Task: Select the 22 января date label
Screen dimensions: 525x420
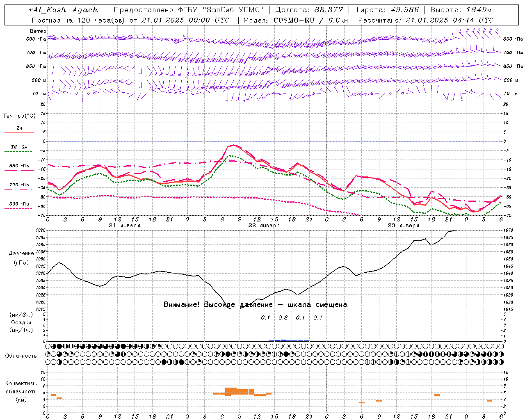Action: [264, 226]
